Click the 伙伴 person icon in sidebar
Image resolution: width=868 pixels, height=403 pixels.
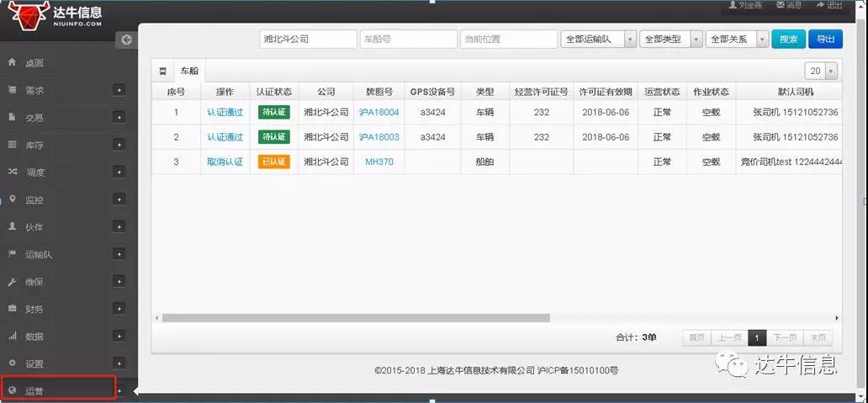click(x=12, y=227)
